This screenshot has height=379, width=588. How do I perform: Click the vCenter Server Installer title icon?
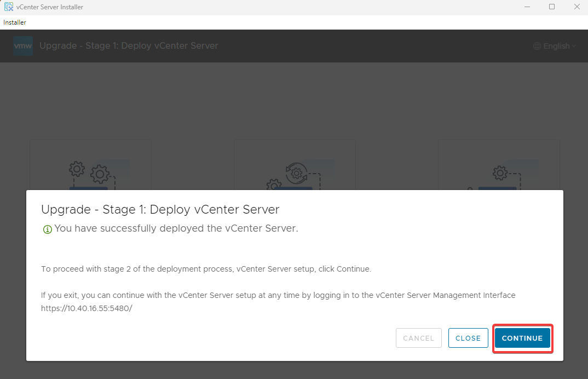9,7
